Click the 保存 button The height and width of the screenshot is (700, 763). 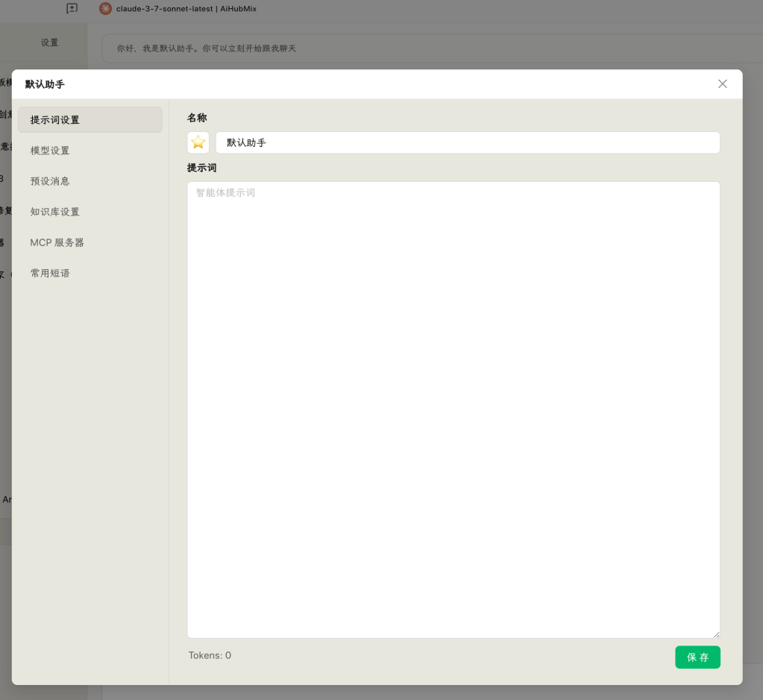click(x=697, y=658)
